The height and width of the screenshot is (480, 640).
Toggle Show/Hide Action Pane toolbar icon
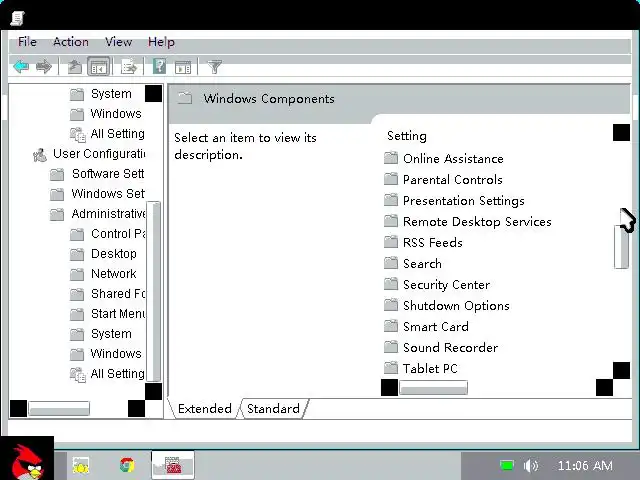click(182, 67)
